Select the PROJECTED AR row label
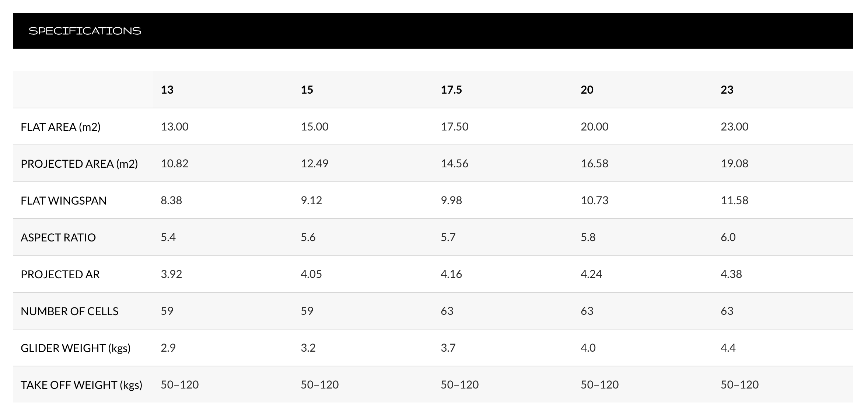Viewport: 868px width, 418px height. (x=60, y=274)
